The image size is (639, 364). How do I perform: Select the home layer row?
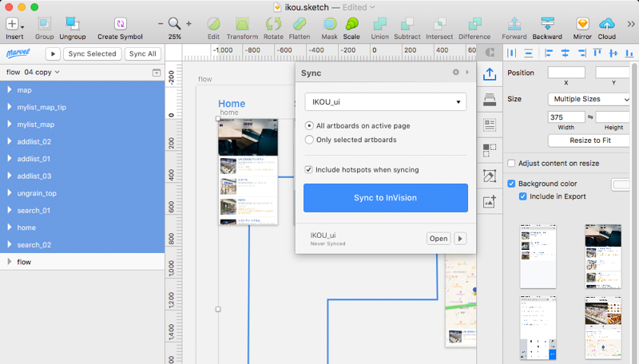82,227
